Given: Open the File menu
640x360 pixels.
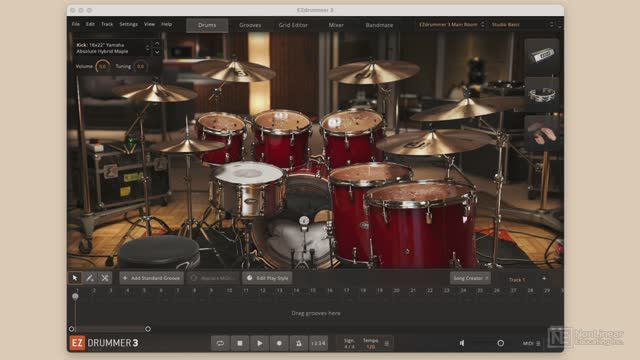Looking at the screenshot, I should click(x=76, y=24).
